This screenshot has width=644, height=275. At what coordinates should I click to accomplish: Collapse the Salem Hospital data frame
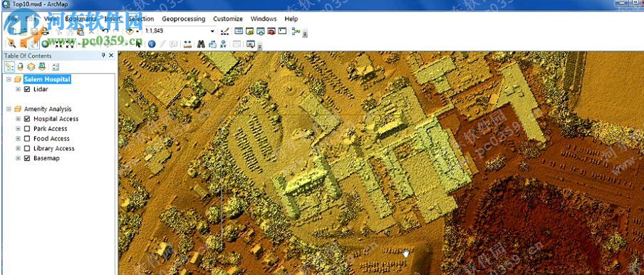[9, 79]
